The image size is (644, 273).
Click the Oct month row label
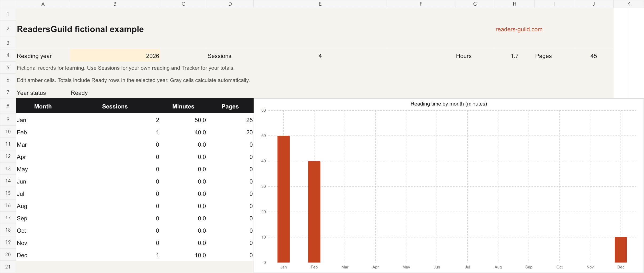(21, 231)
